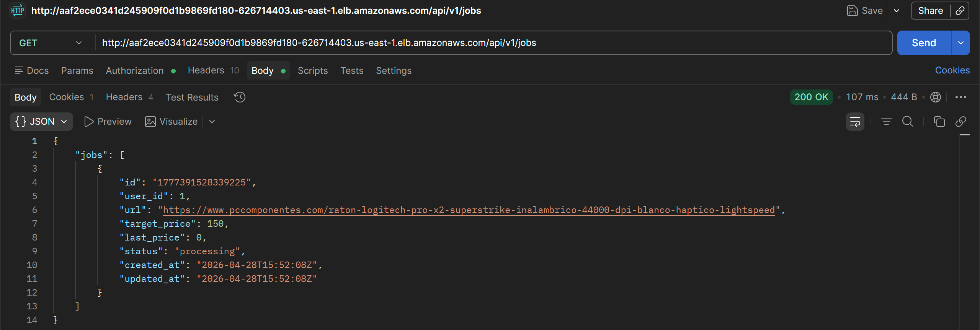The width and height of the screenshot is (980, 330).
Task: Open response more options ellipsis
Action: 961,97
